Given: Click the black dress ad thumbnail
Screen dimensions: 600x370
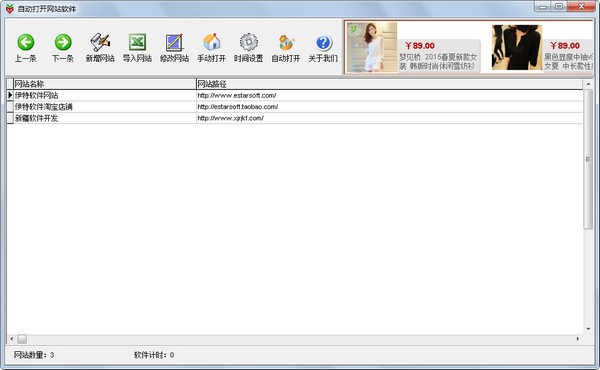Looking at the screenshot, I should coord(517,47).
